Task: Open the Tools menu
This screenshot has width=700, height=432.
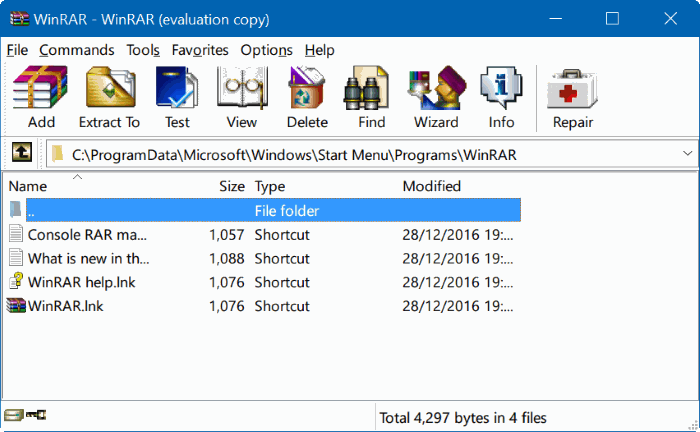Action: [x=143, y=50]
